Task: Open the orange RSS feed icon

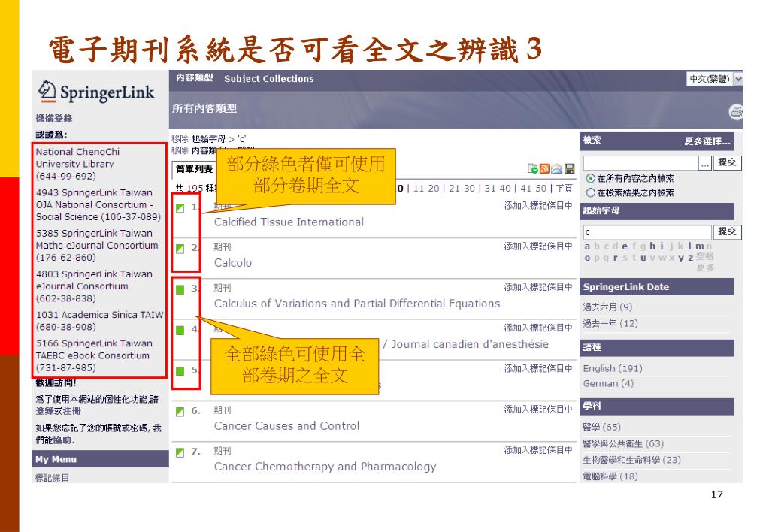Action: tap(544, 168)
